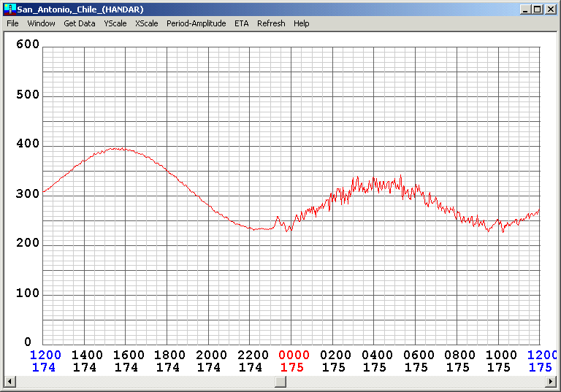Image resolution: width=561 pixels, height=392 pixels.
Task: Select the Period-Amplitude menu item
Action: (x=196, y=23)
